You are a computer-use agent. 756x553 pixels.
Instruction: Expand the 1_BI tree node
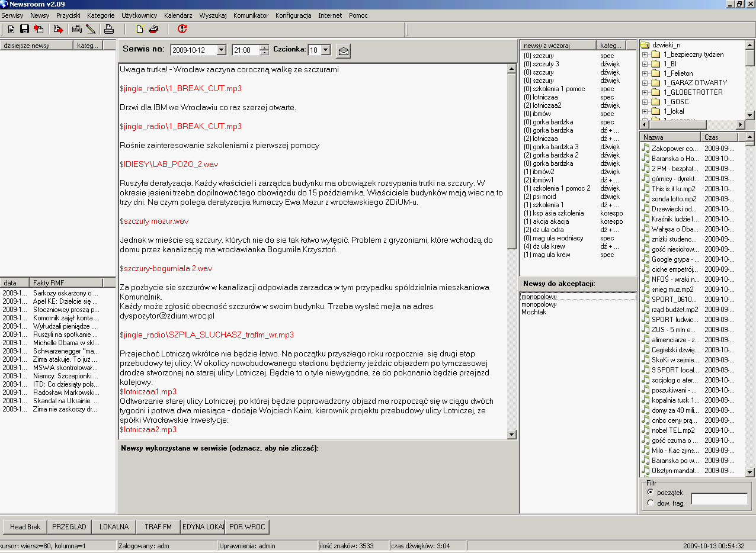click(645, 64)
